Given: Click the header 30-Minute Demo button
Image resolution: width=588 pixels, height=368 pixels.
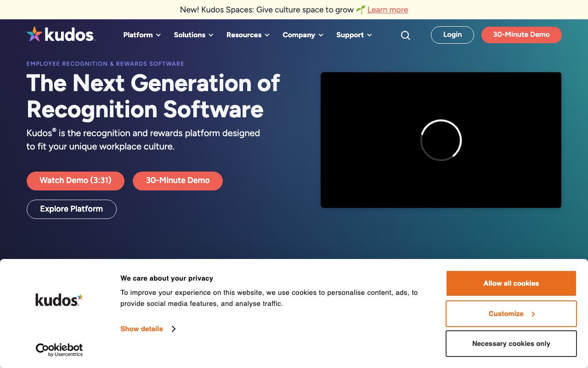Looking at the screenshot, I should click(x=521, y=35).
